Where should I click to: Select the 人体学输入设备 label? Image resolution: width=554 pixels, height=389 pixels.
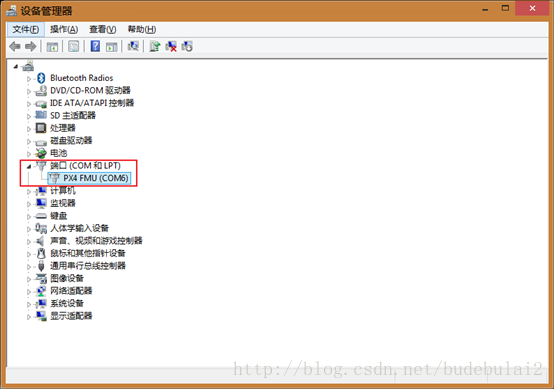[79, 228]
